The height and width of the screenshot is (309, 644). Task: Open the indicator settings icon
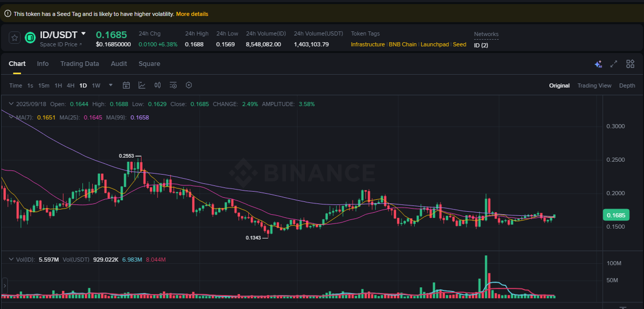click(173, 85)
